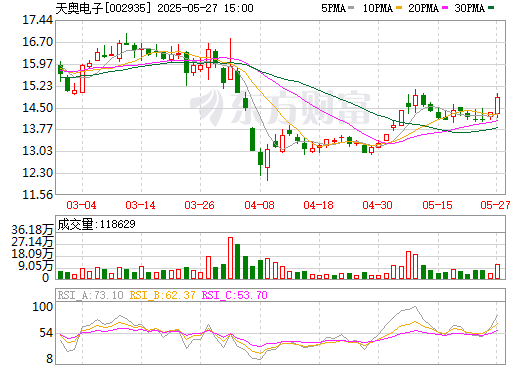Click the RSI axis value 100
This screenshot has width=520, height=365.
click(42, 307)
